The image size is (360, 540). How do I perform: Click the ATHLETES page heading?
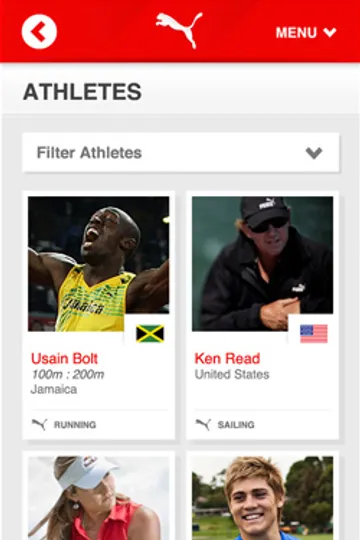coord(82,92)
